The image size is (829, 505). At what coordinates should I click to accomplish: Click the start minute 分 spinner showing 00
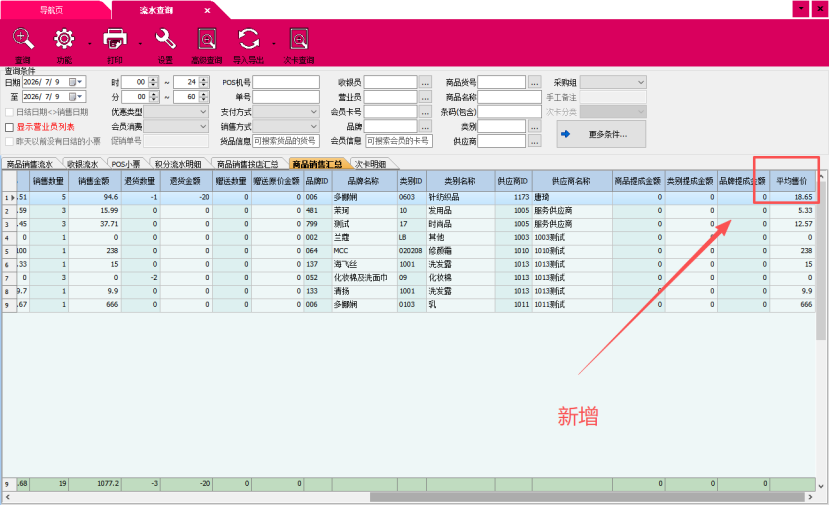pos(140,97)
